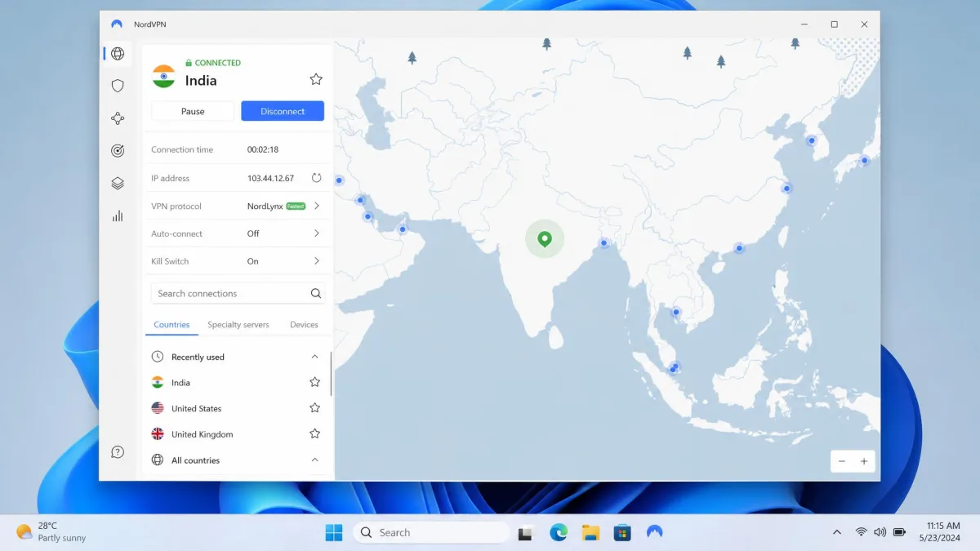Toggle favorite star for United States
The width and height of the screenshot is (980, 551).
(x=314, y=408)
